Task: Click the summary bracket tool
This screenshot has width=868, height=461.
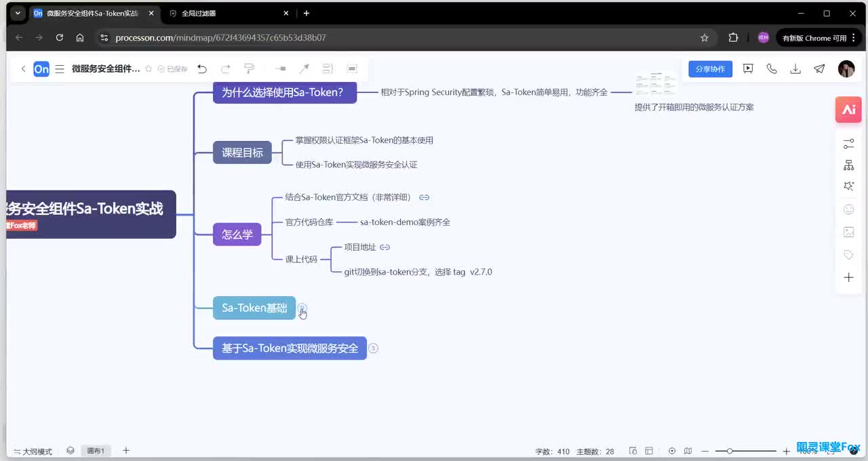Action: [x=328, y=68]
